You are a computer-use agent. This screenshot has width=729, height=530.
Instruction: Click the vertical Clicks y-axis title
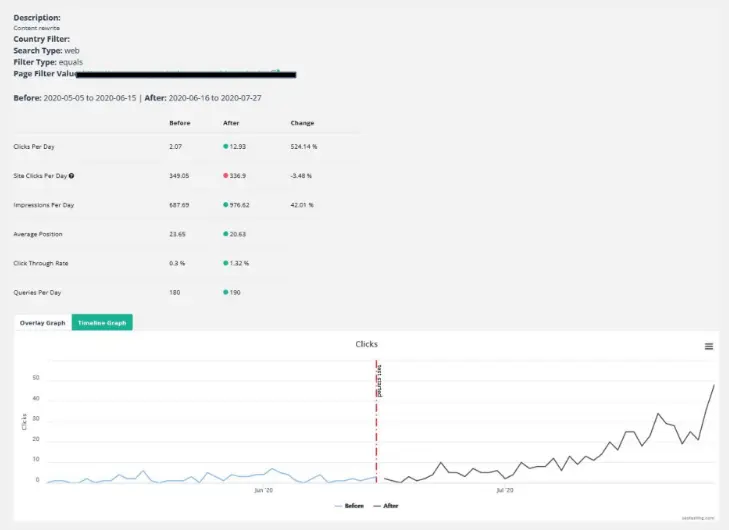pos(24,421)
